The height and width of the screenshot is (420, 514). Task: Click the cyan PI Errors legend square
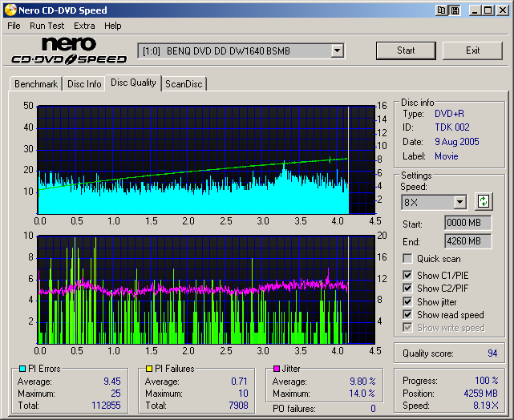pos(22,369)
